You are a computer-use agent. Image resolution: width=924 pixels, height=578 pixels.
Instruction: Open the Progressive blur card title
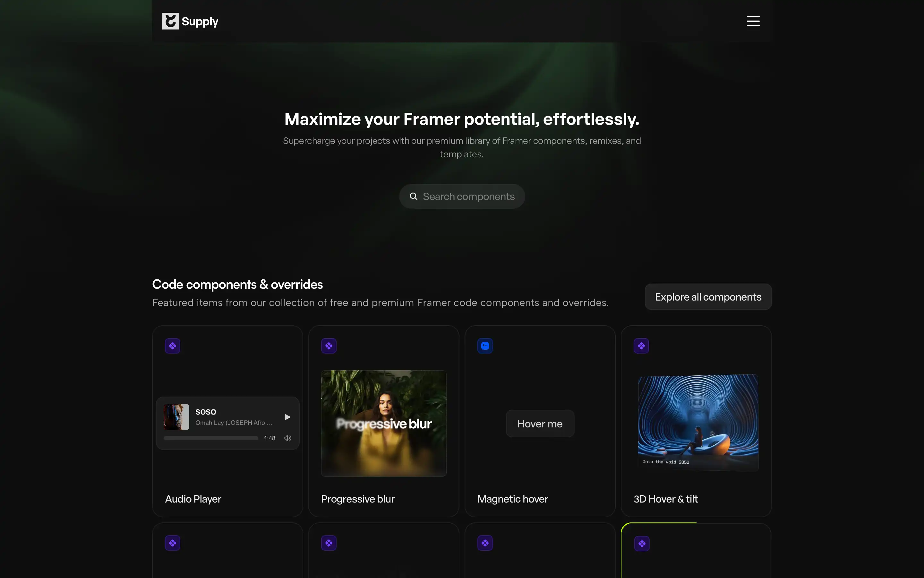(358, 499)
